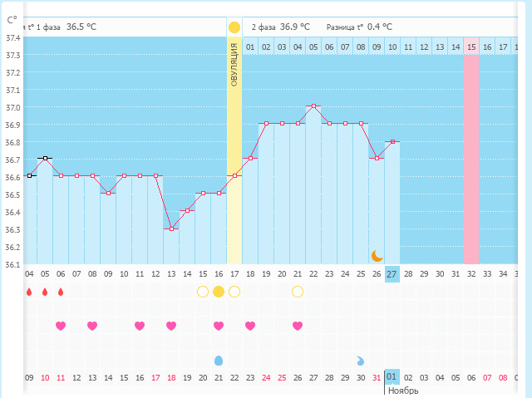Click the pink highlighted phase-2 day 15 column
The image size is (532, 398).
point(471,150)
